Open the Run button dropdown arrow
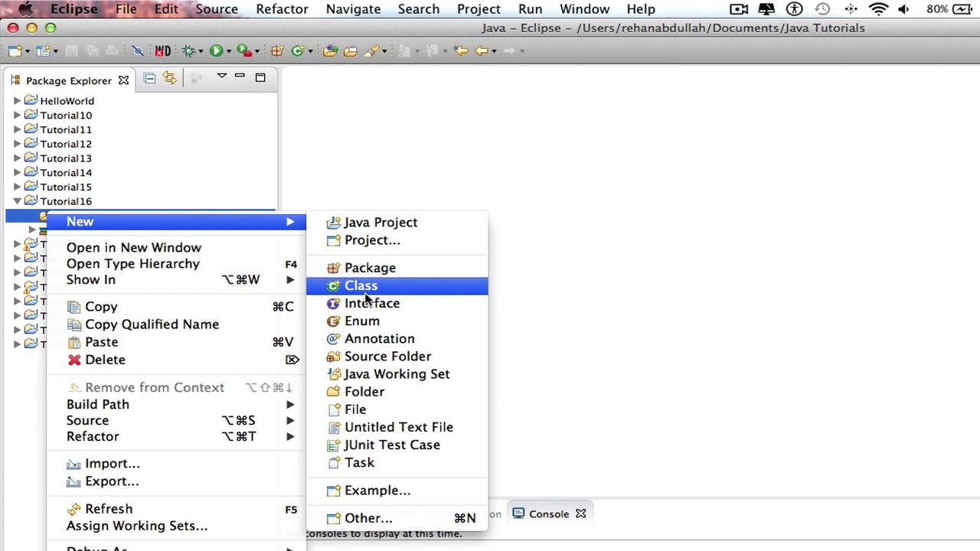 pos(229,51)
